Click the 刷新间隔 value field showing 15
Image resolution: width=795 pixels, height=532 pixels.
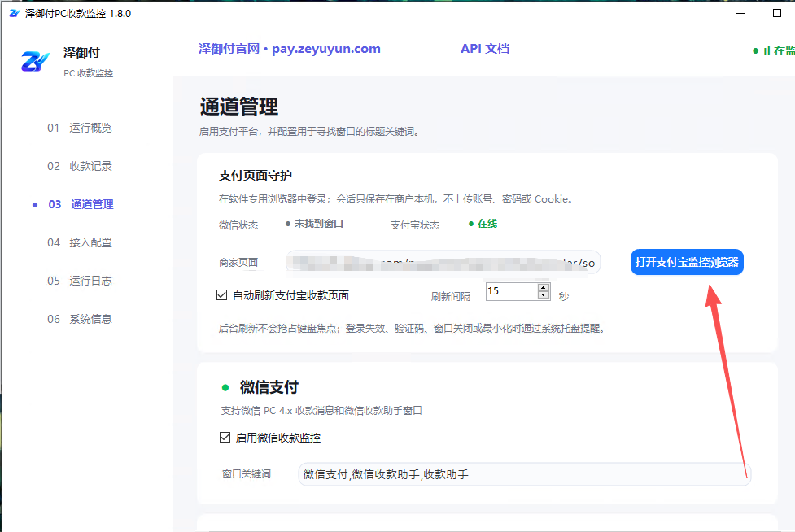pyautogui.click(x=511, y=291)
